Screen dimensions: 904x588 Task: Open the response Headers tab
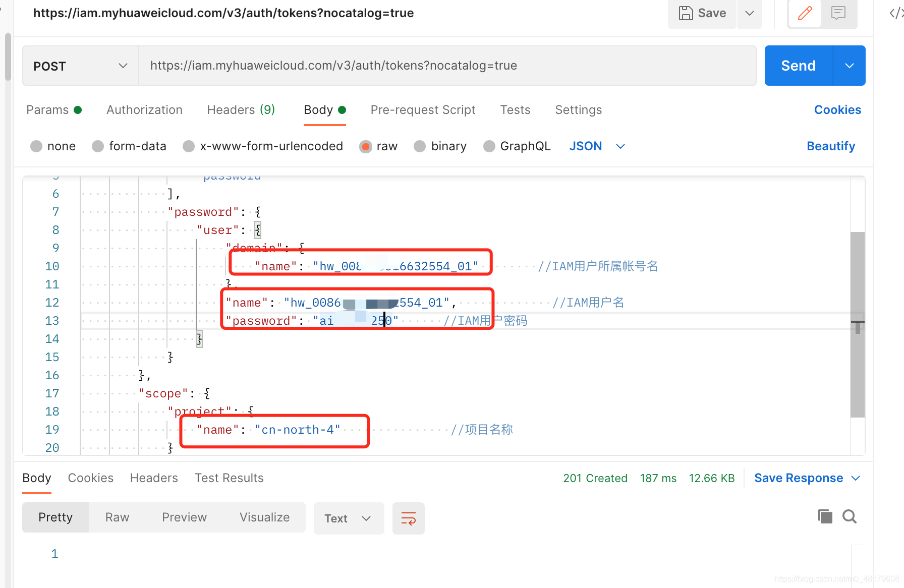[154, 478]
